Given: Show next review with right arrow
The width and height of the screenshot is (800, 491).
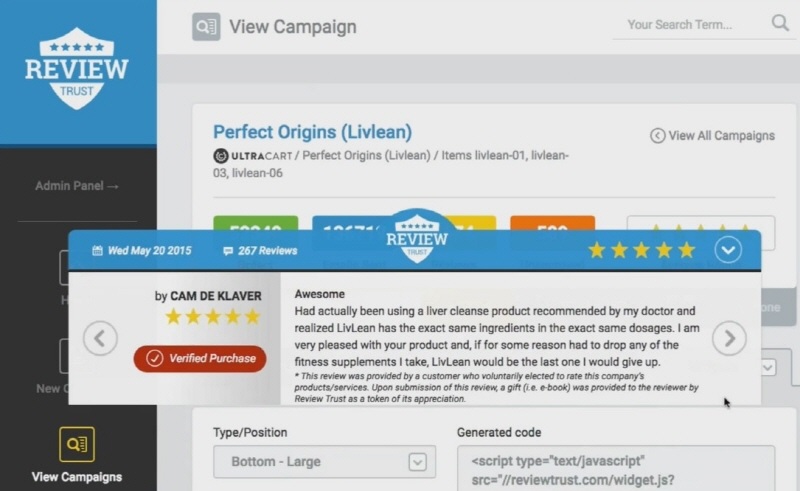Looking at the screenshot, I should point(729,338).
